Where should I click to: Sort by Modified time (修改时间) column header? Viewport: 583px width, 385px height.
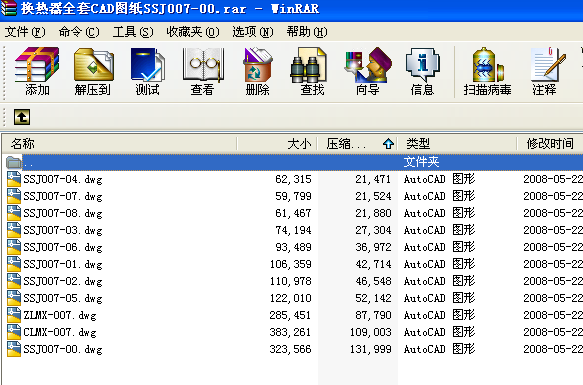[550, 144]
